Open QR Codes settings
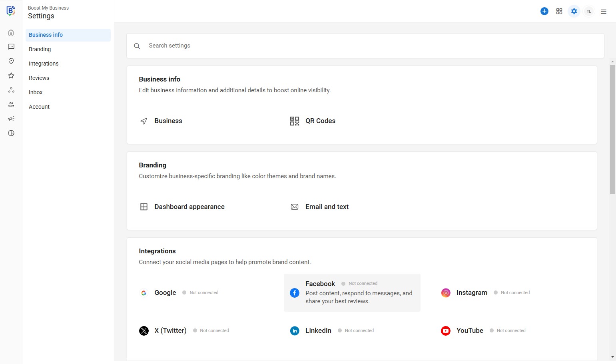Screen dimensions: 616x364 (320, 121)
